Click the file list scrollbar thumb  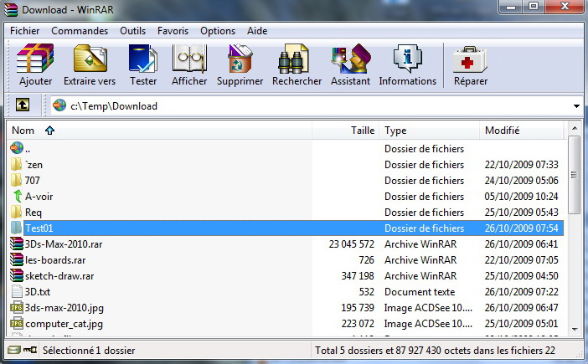coord(574,175)
